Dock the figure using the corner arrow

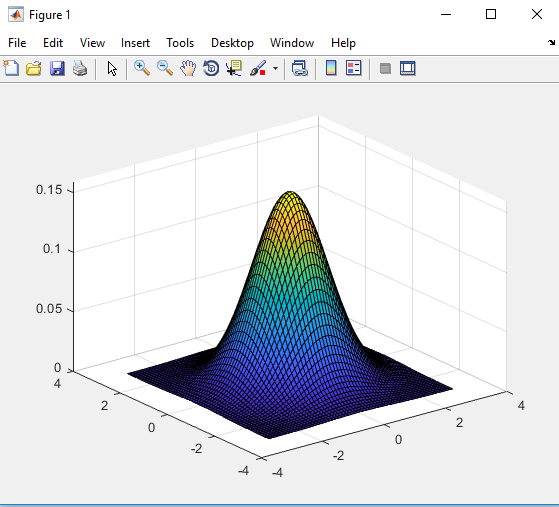point(552,42)
